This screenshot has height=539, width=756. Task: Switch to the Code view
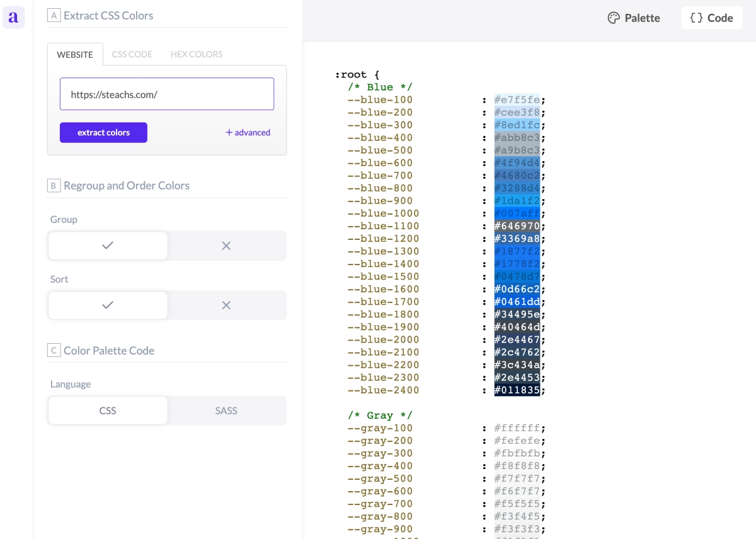711,18
